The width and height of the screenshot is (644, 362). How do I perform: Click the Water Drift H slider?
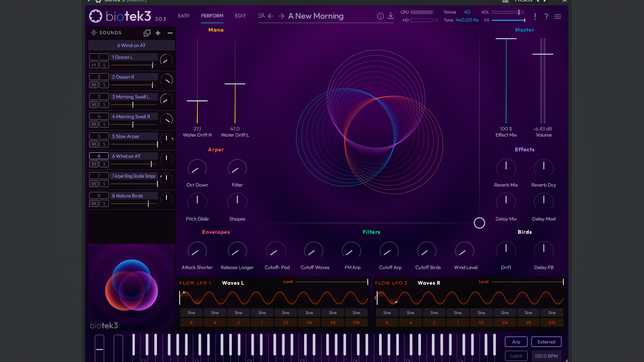point(197,101)
